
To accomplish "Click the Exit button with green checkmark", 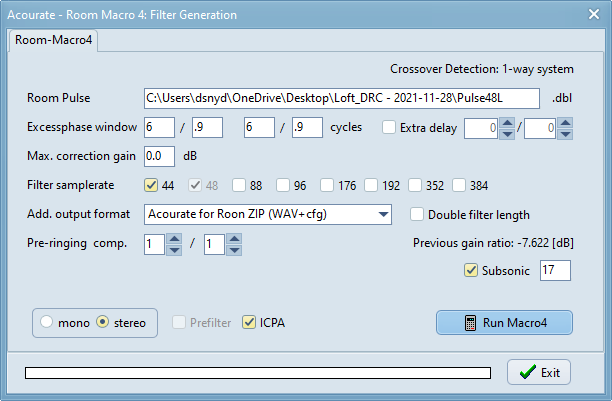I will 539,372.
